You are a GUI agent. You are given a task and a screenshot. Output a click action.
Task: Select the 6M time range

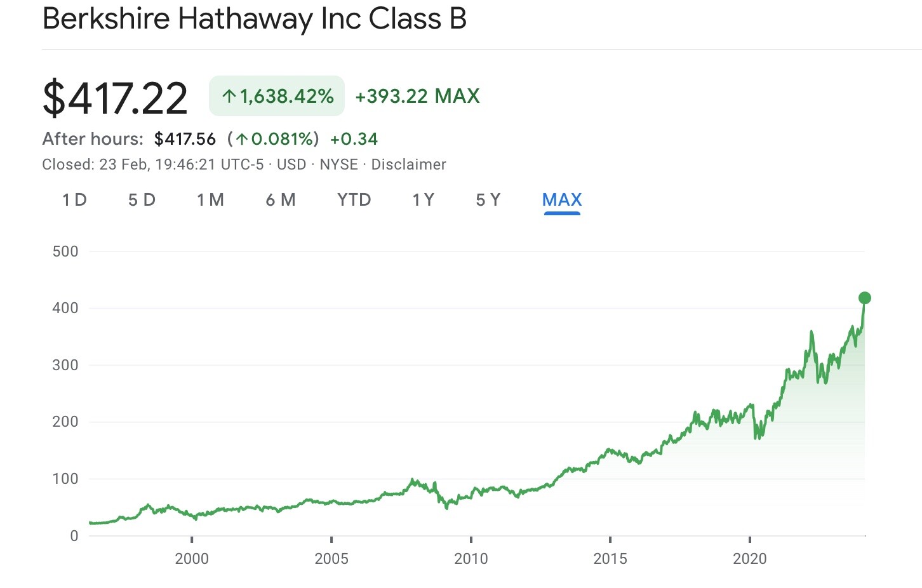point(280,199)
